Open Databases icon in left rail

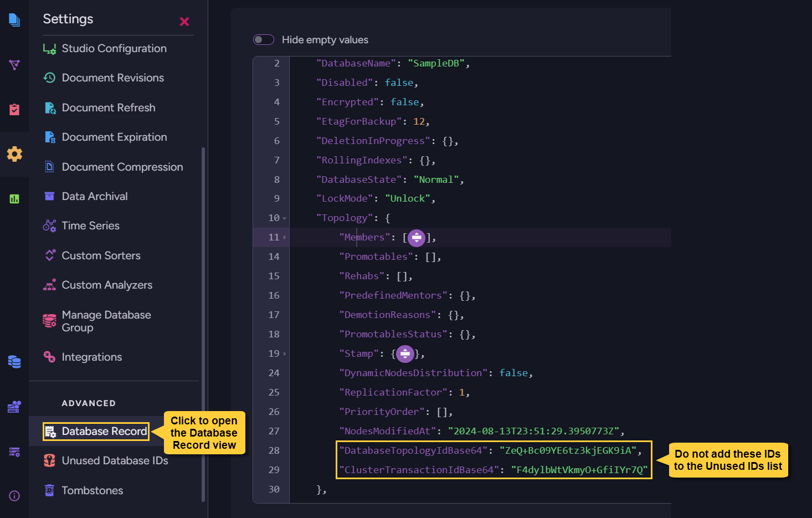14,362
